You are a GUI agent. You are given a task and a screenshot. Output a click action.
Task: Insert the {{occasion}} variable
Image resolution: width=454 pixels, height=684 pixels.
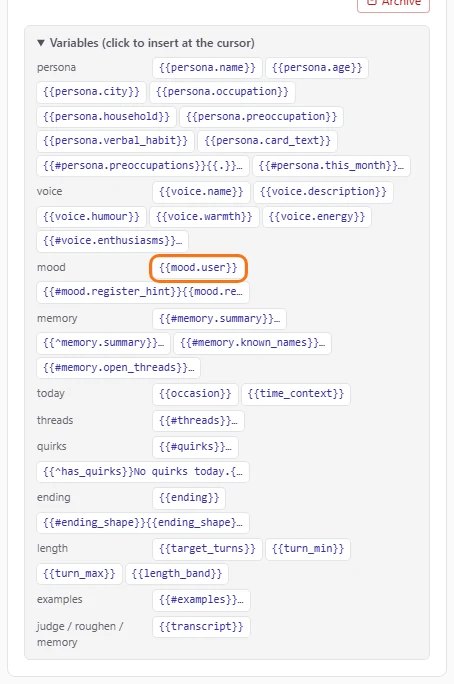[195, 394]
